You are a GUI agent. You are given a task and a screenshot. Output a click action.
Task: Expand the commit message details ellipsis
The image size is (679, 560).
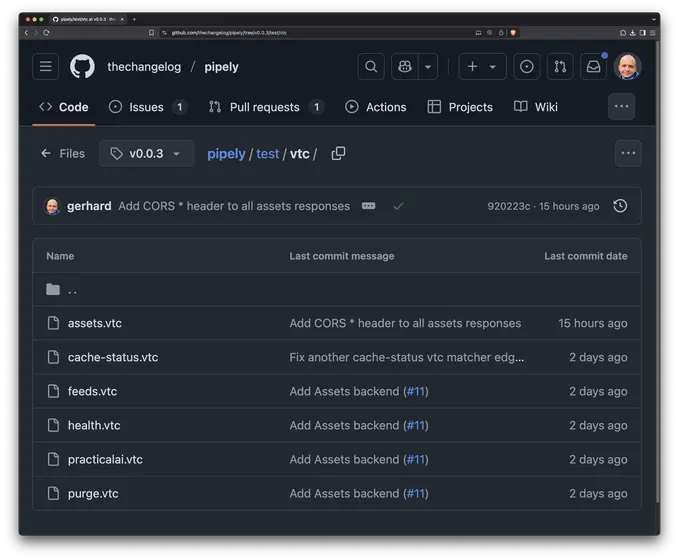click(x=369, y=206)
